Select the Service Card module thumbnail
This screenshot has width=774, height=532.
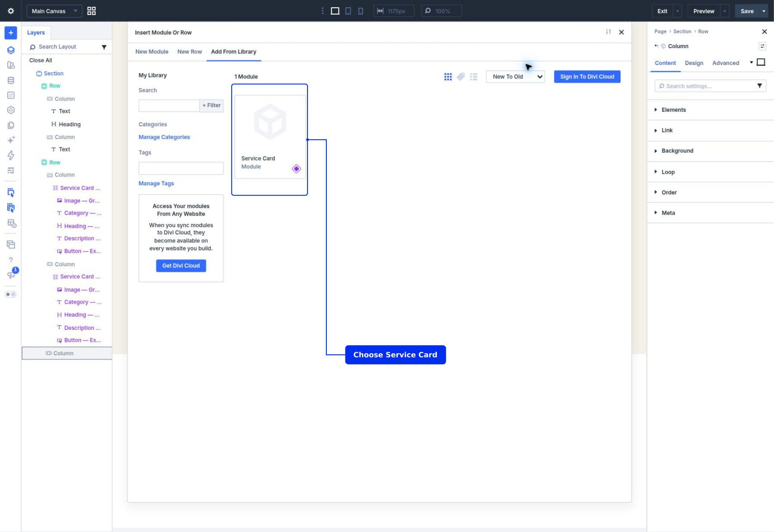tap(270, 137)
